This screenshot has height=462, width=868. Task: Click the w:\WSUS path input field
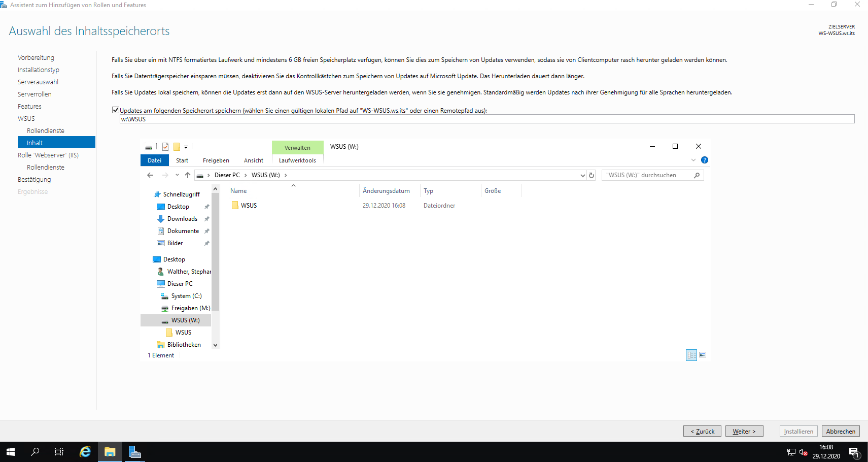(x=487, y=119)
